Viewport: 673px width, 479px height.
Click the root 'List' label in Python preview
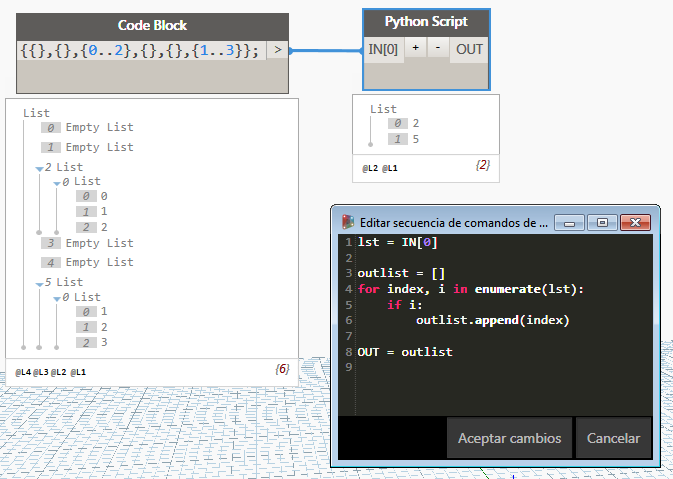click(x=383, y=109)
